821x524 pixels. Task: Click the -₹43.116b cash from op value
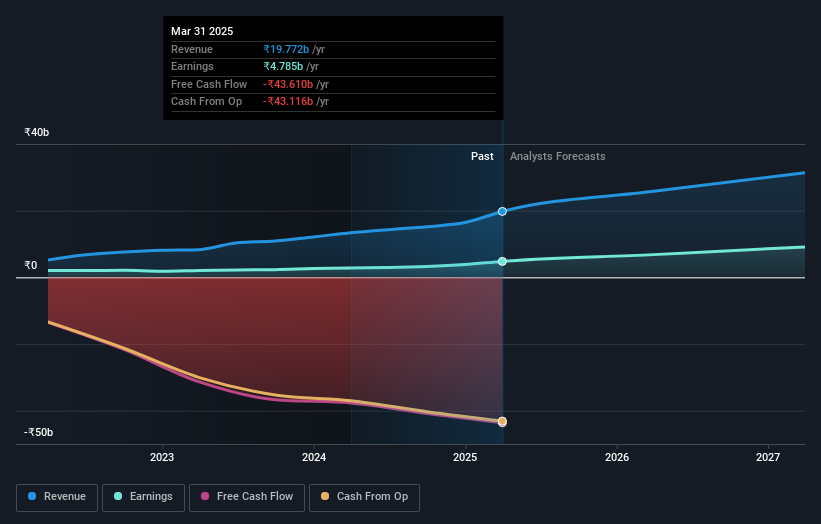288,102
